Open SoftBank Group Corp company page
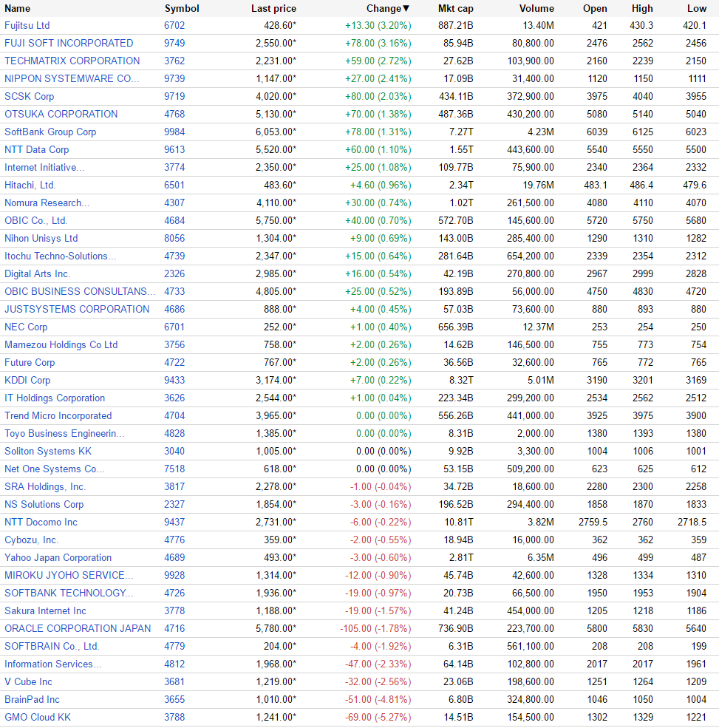This screenshot has height=728, width=719. pos(50,132)
